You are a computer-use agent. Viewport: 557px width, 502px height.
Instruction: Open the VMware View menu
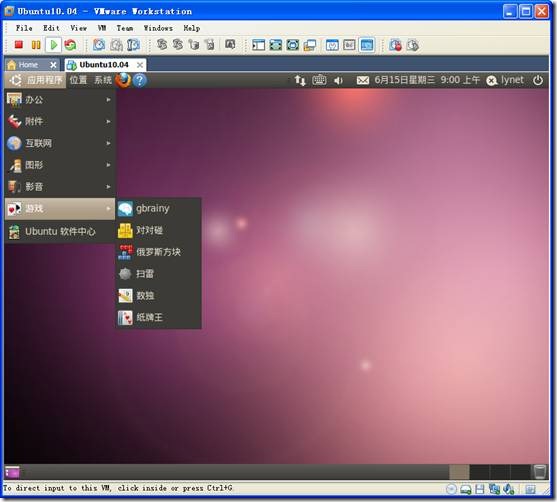click(78, 28)
